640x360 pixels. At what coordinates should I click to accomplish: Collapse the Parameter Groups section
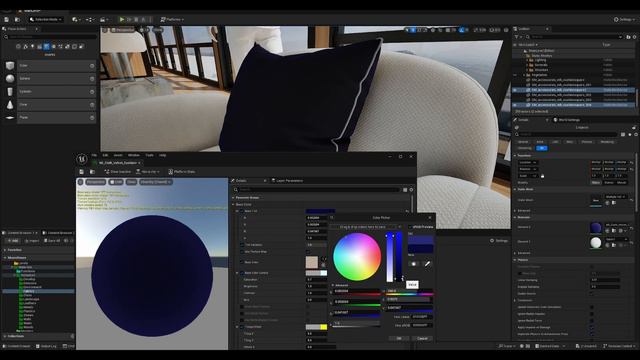click(x=233, y=198)
